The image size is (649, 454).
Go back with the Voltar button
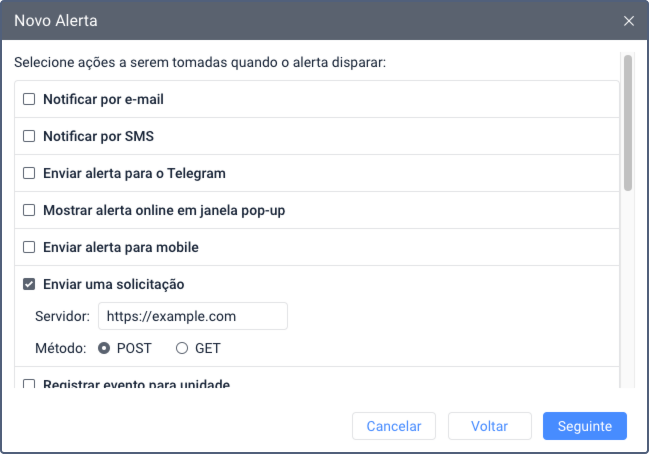(x=489, y=426)
